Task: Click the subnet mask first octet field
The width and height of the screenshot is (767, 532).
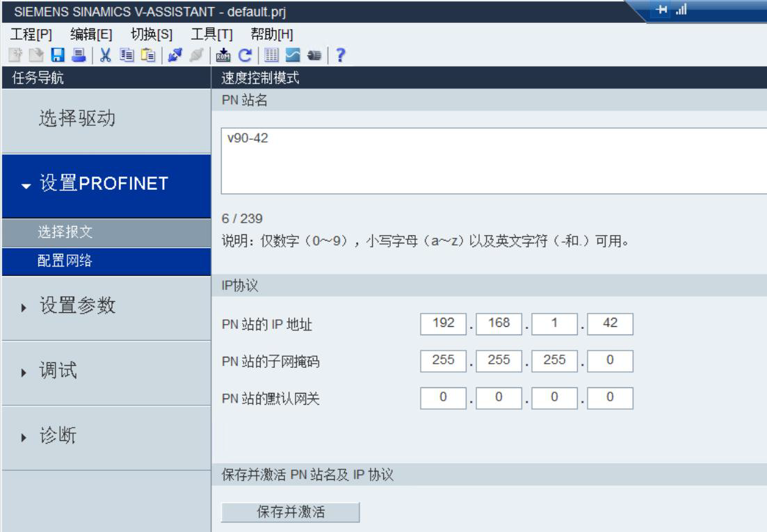Action: (x=443, y=361)
